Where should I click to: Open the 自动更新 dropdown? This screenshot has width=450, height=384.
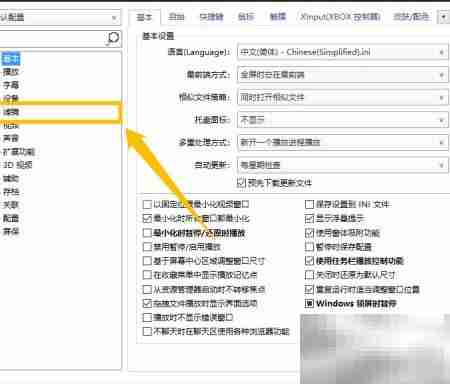tap(342, 165)
